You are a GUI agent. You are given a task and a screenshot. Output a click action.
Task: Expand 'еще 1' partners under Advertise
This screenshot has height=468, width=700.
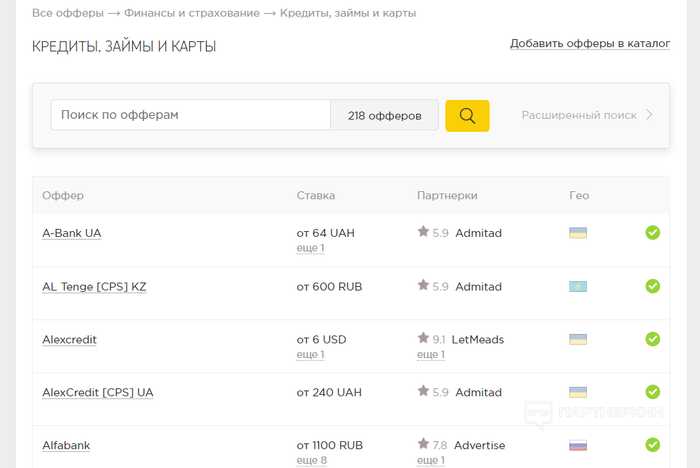point(431,460)
